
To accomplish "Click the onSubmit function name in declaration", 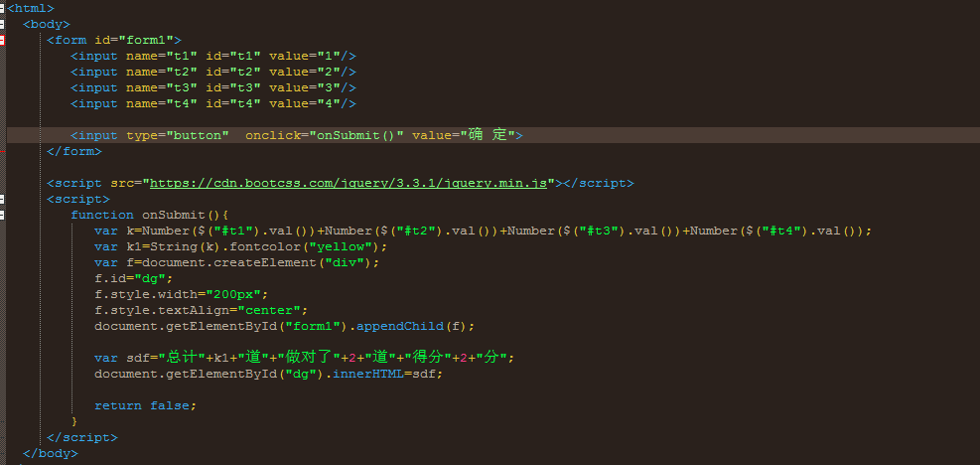I will [174, 215].
